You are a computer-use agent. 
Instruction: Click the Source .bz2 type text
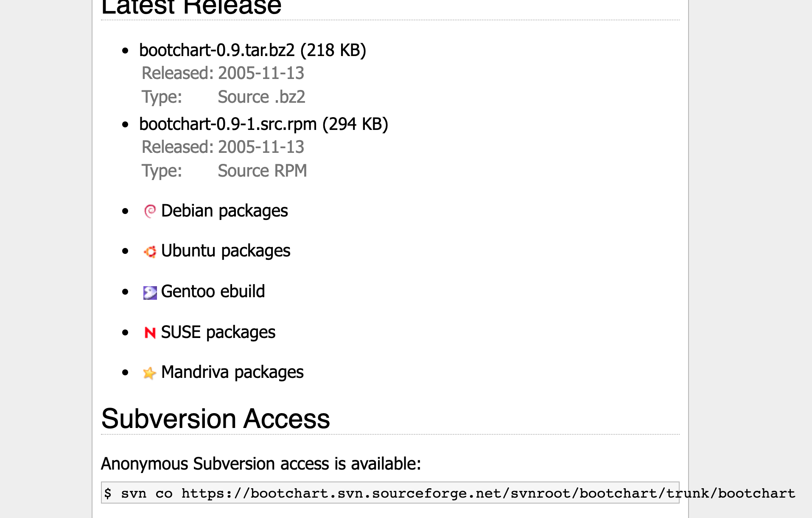[261, 97]
